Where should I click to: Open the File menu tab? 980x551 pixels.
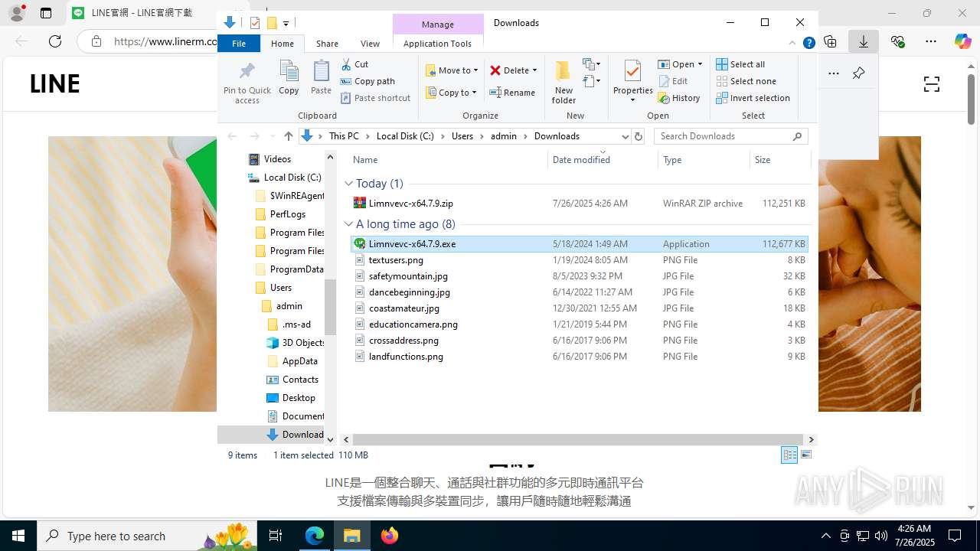239,44
